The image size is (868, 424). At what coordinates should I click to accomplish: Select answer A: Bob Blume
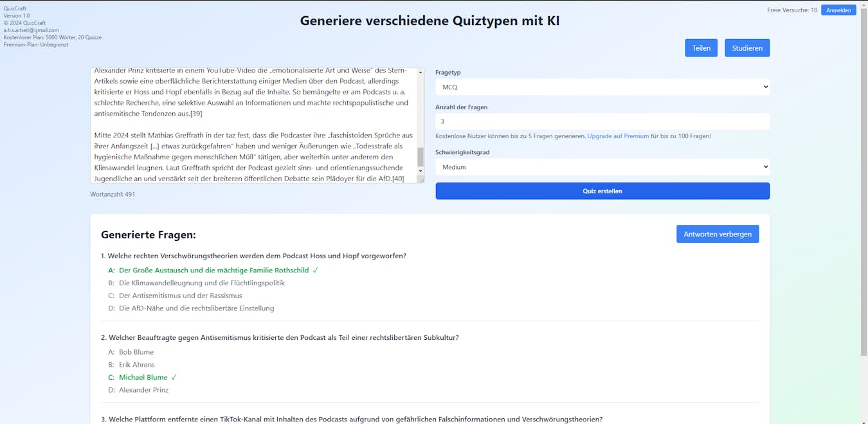pyautogui.click(x=131, y=352)
